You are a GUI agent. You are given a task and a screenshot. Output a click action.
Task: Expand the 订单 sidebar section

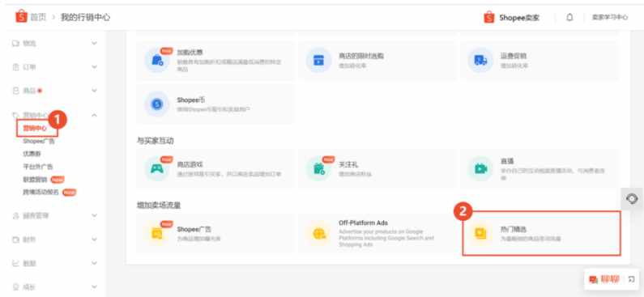pos(94,67)
